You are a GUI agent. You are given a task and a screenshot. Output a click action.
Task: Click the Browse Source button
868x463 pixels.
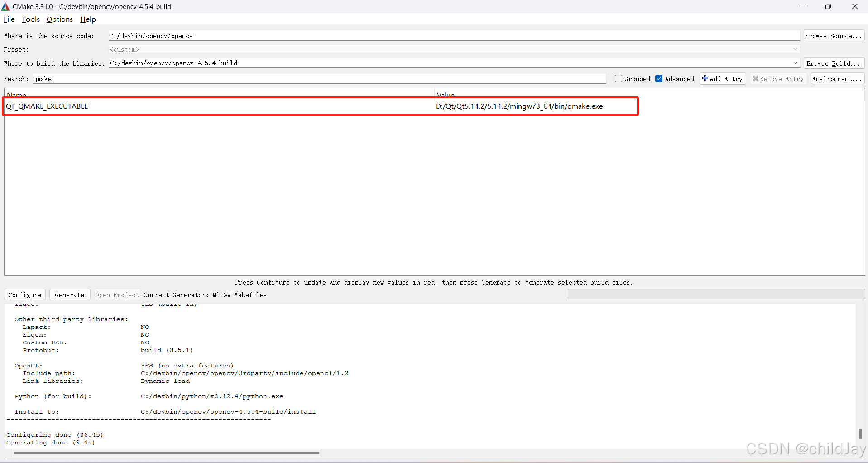coord(834,36)
